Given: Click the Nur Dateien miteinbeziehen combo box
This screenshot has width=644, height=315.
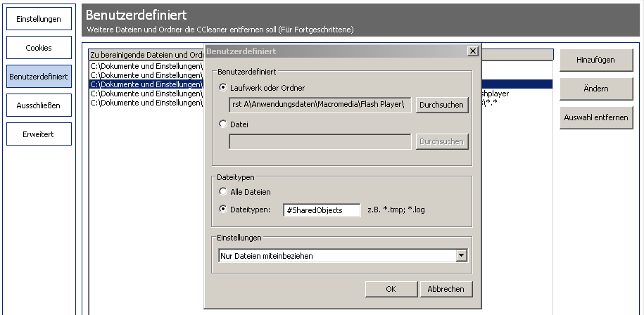Looking at the screenshot, I should click(337, 256).
